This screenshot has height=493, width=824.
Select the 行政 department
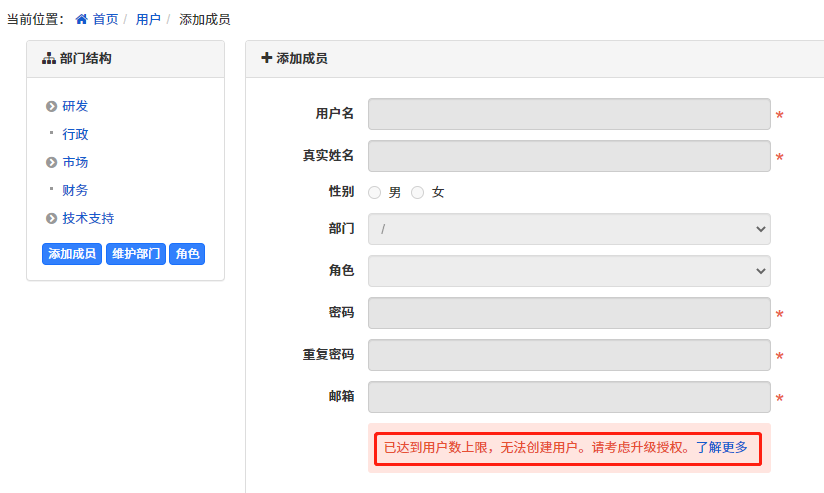(x=75, y=134)
